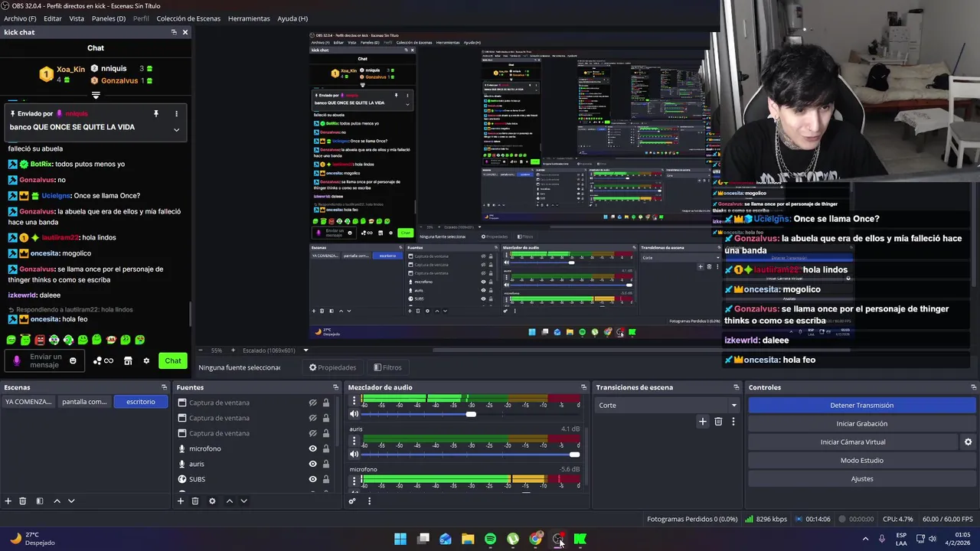This screenshot has width=980, height=551.
Task: Show second Captura de ventana source
Action: click(x=312, y=418)
